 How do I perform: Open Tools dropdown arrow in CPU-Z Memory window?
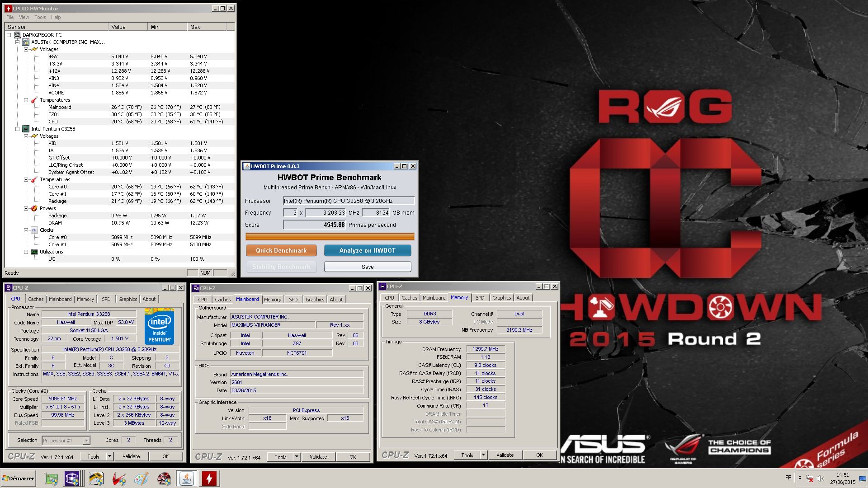(483, 455)
